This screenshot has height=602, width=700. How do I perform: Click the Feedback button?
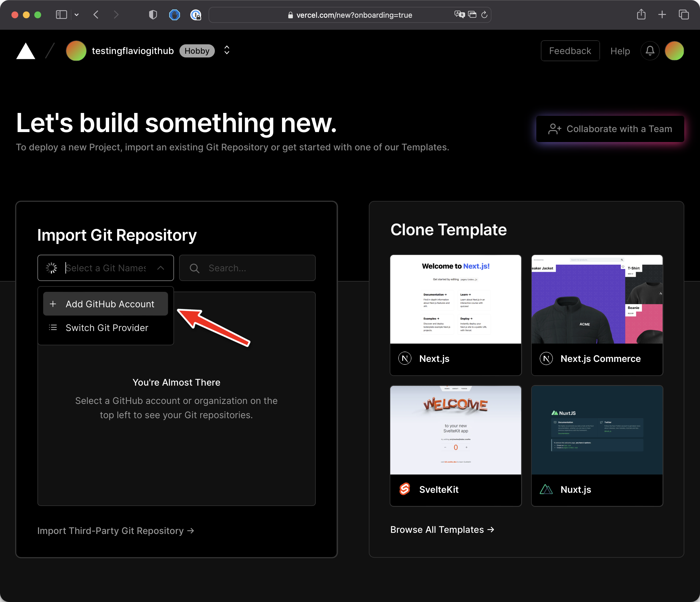pos(570,51)
